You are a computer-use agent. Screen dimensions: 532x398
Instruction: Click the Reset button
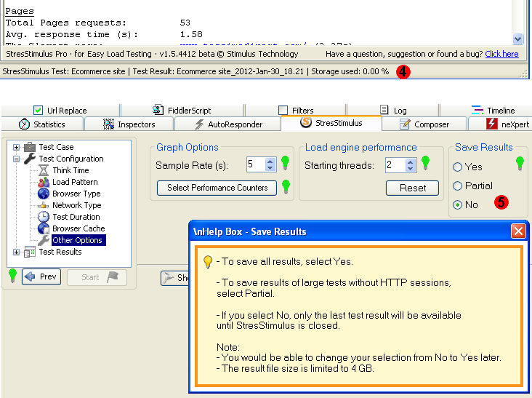pyautogui.click(x=412, y=188)
